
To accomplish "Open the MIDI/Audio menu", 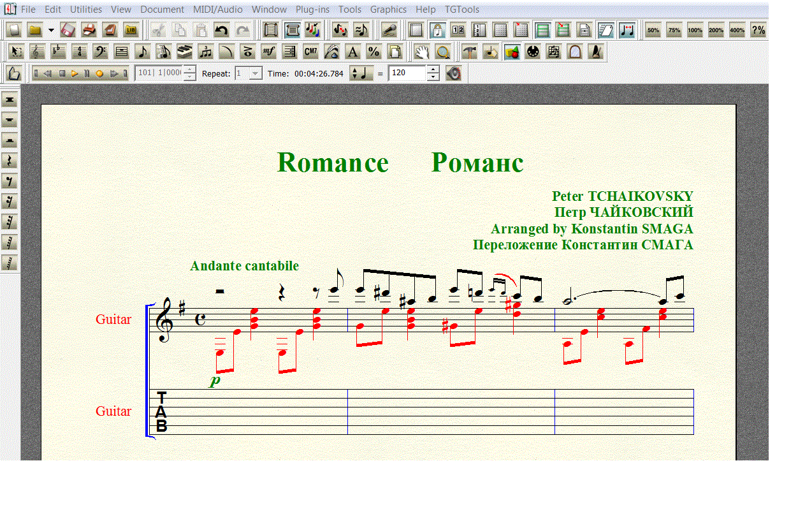I will coord(218,10).
